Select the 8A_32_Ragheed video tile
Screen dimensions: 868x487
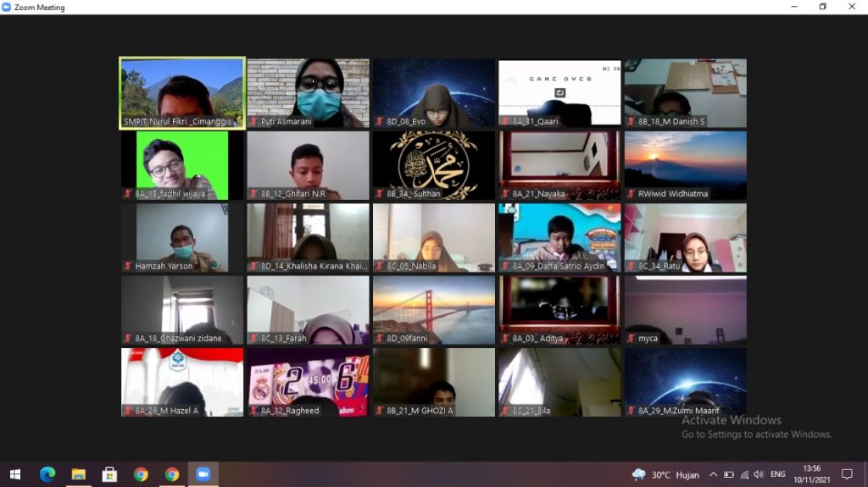(x=308, y=381)
